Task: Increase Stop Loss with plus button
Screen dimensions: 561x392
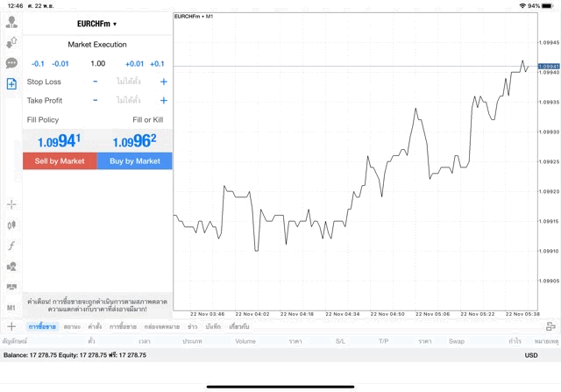Action: [164, 82]
